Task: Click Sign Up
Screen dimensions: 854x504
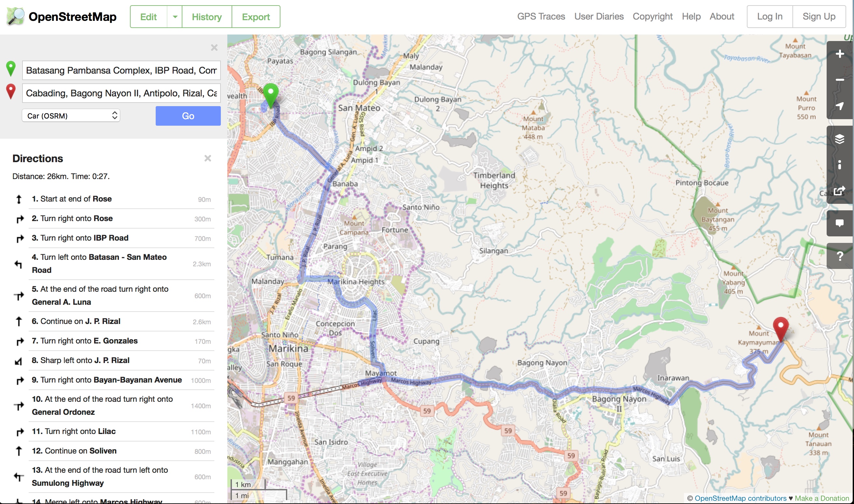Action: pyautogui.click(x=819, y=16)
